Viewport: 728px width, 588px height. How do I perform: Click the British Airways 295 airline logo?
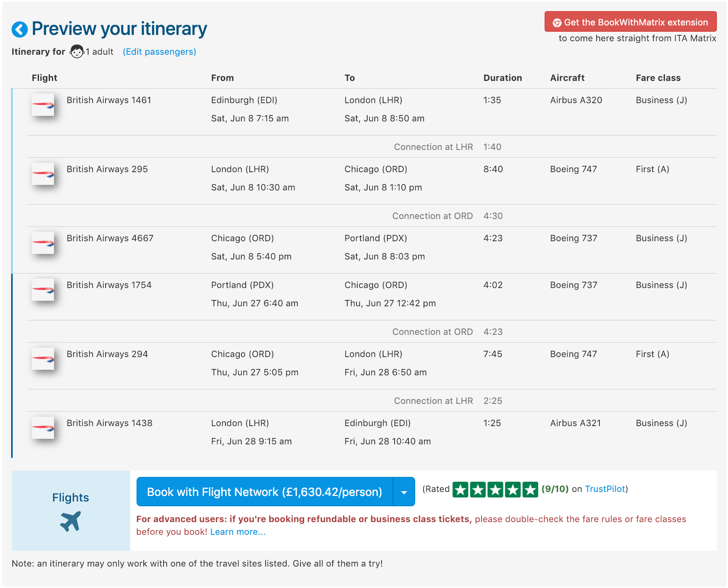click(43, 174)
